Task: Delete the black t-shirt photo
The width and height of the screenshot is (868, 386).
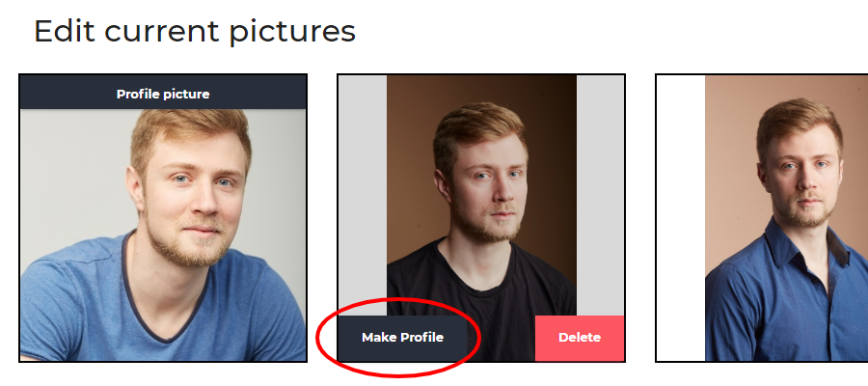Action: (580, 338)
